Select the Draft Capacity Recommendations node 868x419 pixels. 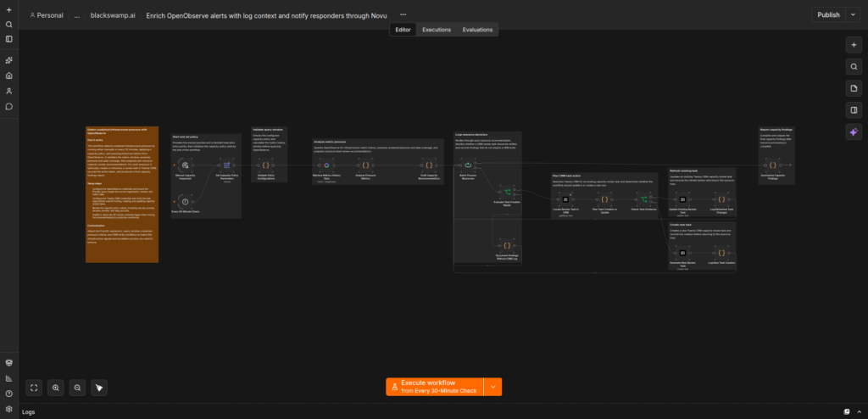(428, 165)
